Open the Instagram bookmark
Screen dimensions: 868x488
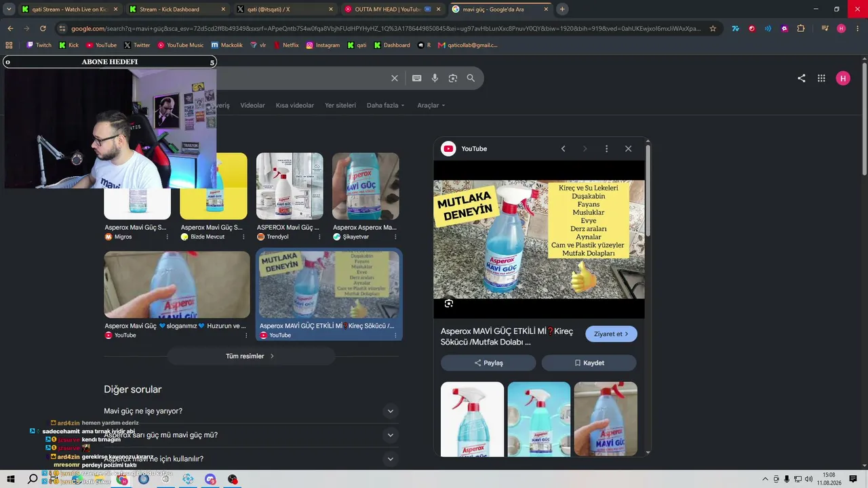point(323,45)
